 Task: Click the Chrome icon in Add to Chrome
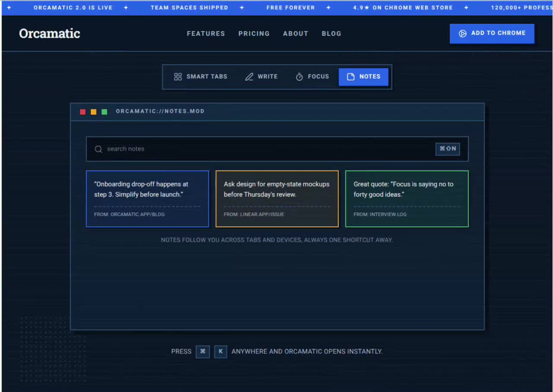[462, 34]
